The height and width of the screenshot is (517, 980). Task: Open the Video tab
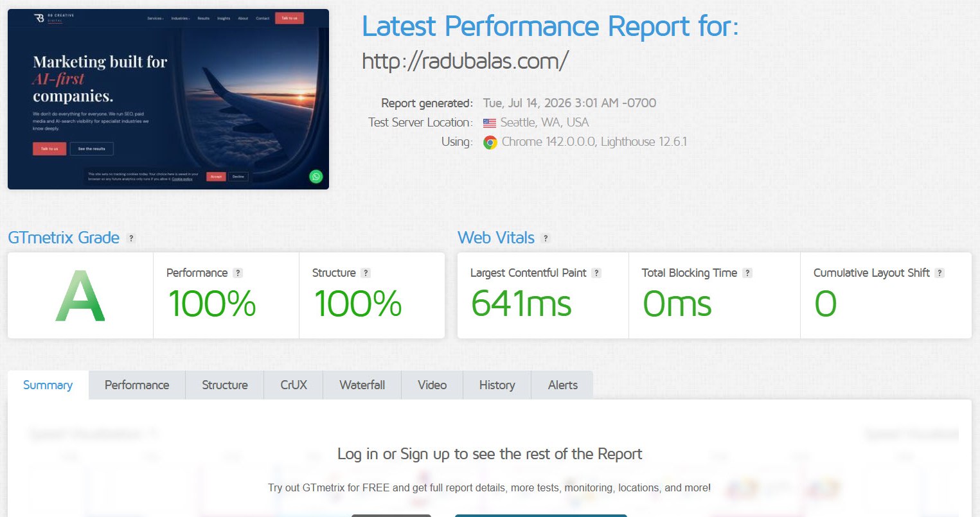[x=432, y=385]
